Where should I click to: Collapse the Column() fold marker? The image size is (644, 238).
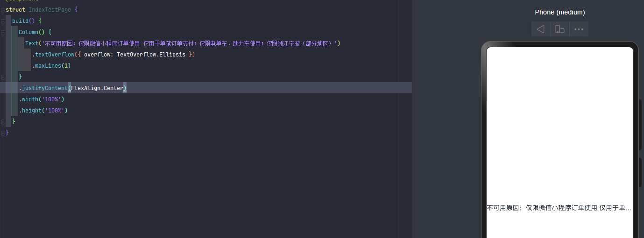(3, 32)
